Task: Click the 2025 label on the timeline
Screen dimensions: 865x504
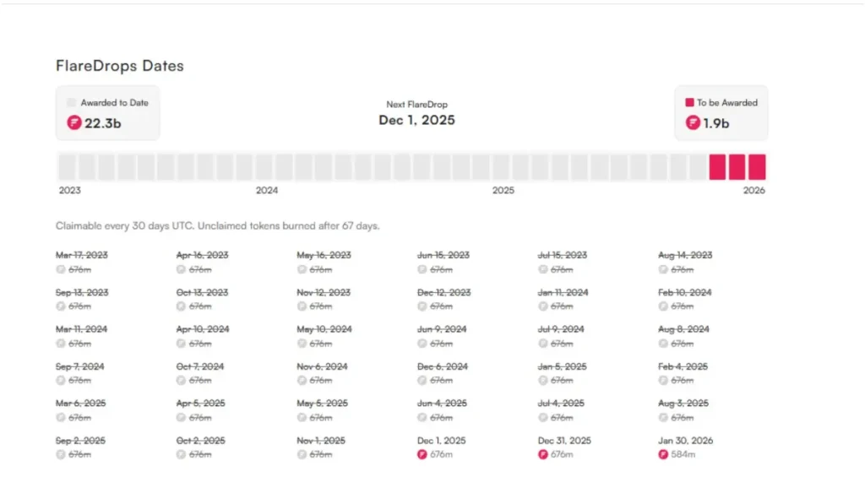Action: (x=503, y=191)
